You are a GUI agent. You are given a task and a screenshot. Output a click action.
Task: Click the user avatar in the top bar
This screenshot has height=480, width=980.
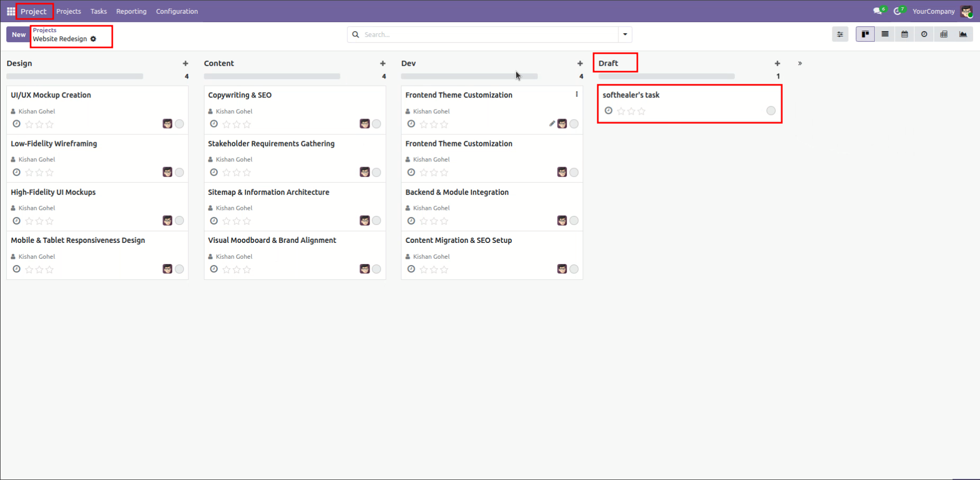coord(966,11)
